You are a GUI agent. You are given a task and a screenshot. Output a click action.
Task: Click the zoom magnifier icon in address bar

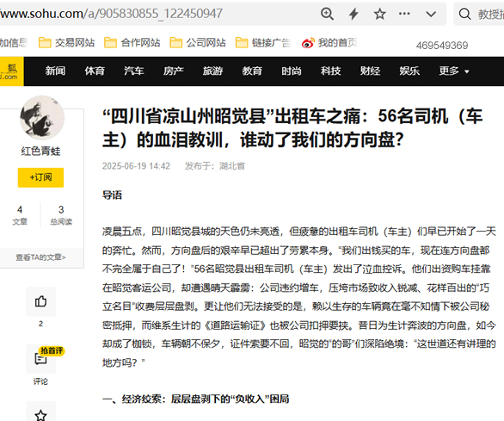point(327,14)
